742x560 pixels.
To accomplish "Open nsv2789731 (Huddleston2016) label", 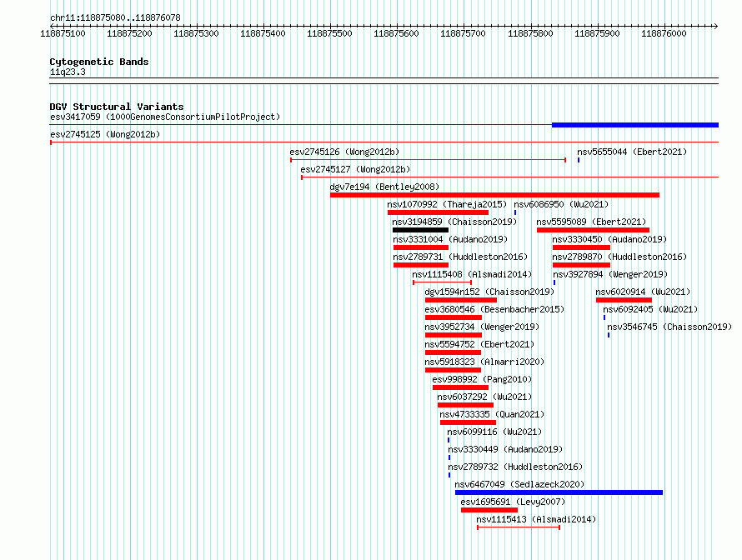I will pyautogui.click(x=460, y=257).
